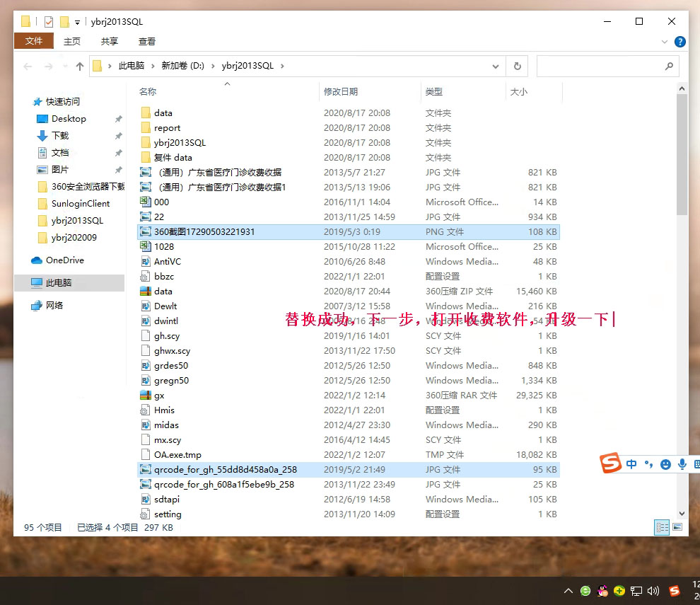Toggle Sogou Chinese/English input mode
This screenshot has width=700, height=605.
pyautogui.click(x=631, y=464)
